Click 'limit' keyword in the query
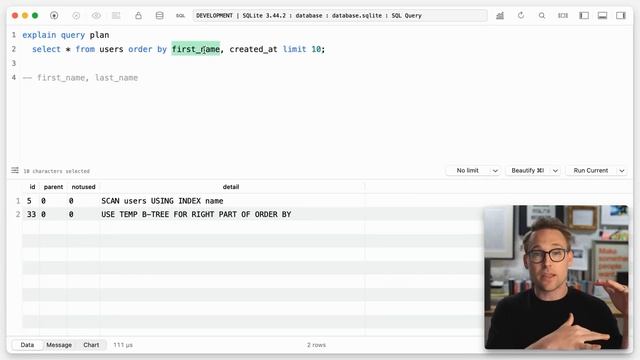 (x=294, y=49)
